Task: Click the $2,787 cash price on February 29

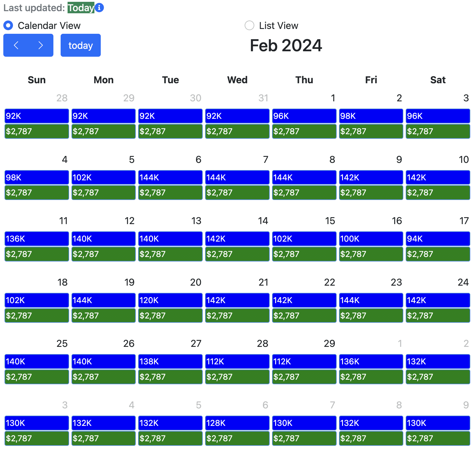Action: pyautogui.click(x=304, y=377)
